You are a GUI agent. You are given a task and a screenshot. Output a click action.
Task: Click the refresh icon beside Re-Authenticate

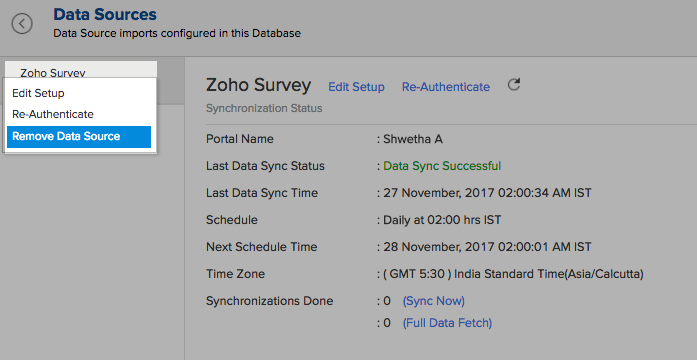514,84
